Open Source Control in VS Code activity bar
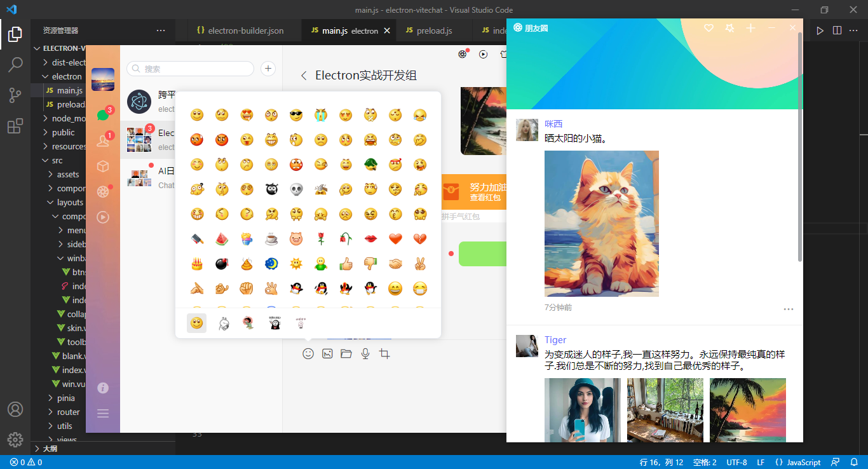The height and width of the screenshot is (469, 868). tap(15, 95)
